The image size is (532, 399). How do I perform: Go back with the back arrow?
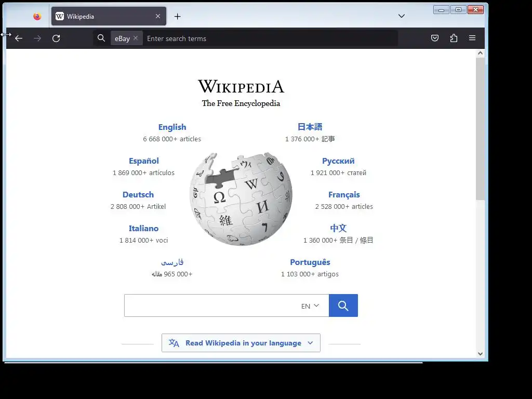[19, 38]
